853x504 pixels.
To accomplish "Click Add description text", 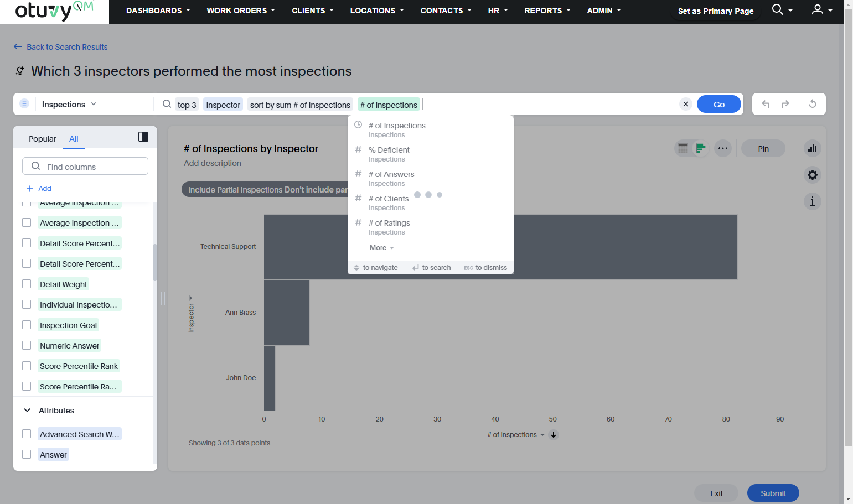I will pos(213,163).
